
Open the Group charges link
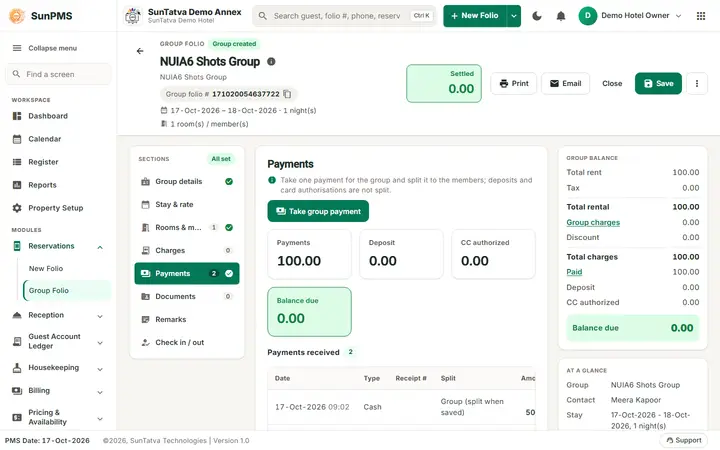[x=593, y=223]
